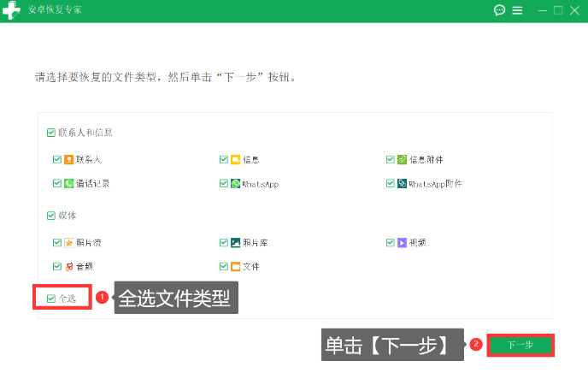The height and width of the screenshot is (373, 588).
Task: Click the Photo Stream star icon
Action: click(x=68, y=243)
